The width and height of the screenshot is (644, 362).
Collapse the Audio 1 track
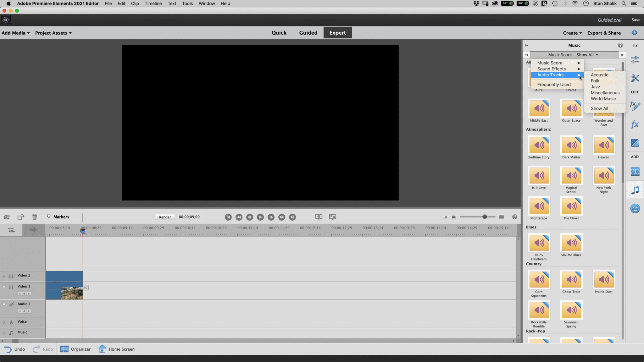[x=4, y=304]
